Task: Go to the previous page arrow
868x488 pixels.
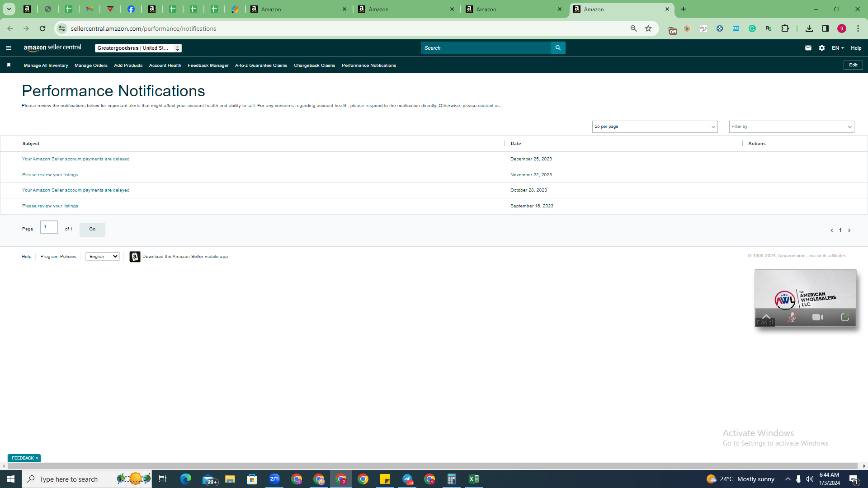Action: [831, 230]
